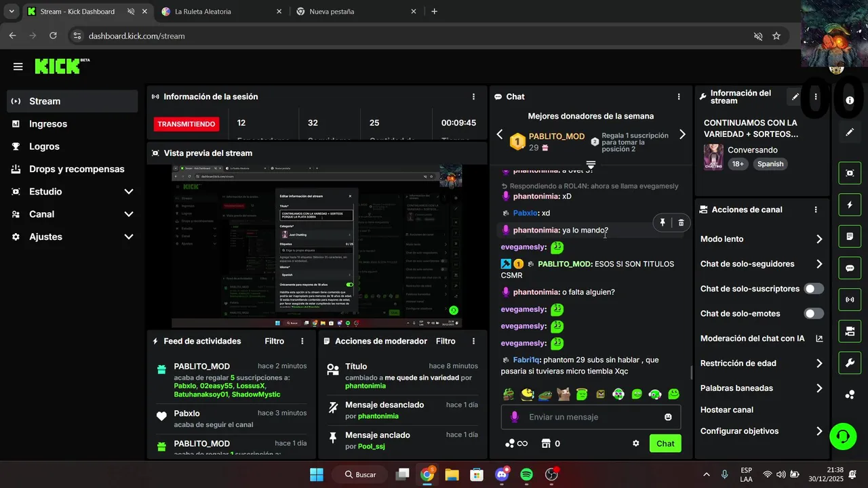868x488 pixels.
Task: Click the 18+ tag under Conversando
Action: [737, 164]
